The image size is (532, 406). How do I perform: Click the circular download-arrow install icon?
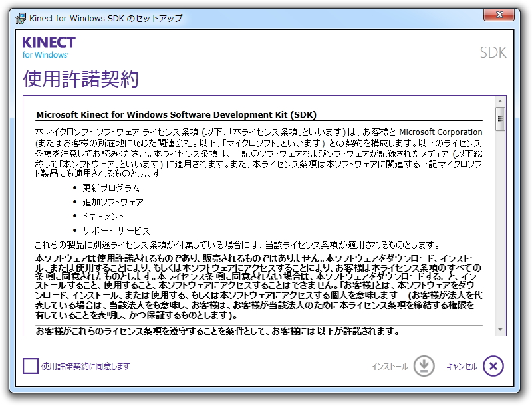coord(422,366)
